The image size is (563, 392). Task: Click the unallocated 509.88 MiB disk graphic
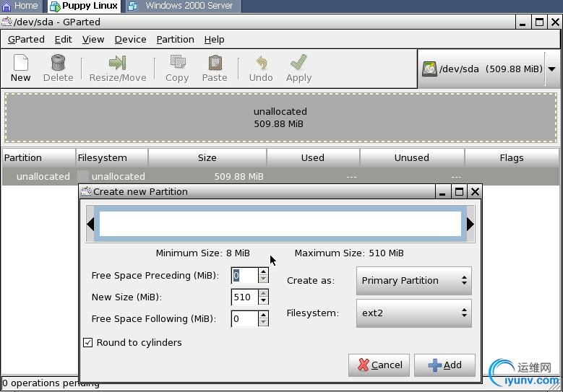(280, 118)
